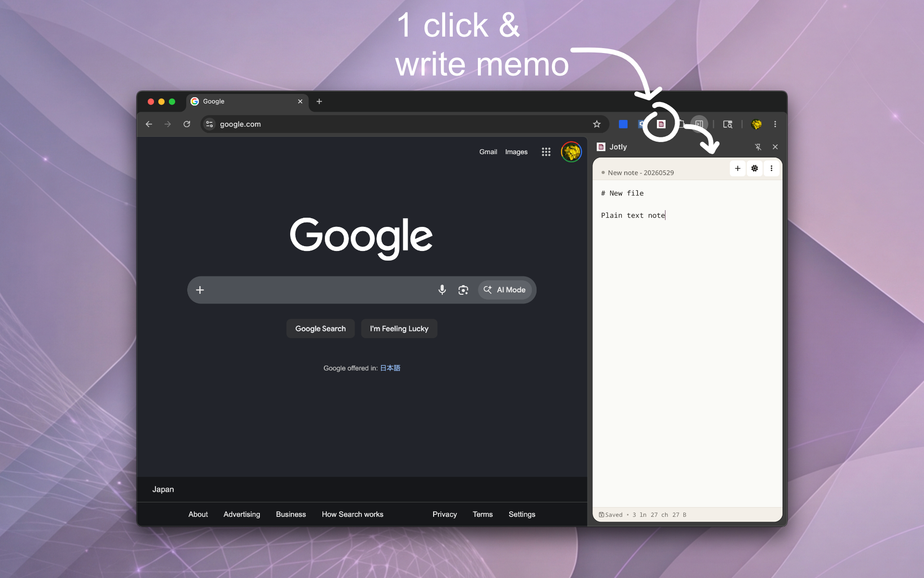Open the Jotly three-dot more menu
Screen dimensions: 924x578
(x=771, y=169)
